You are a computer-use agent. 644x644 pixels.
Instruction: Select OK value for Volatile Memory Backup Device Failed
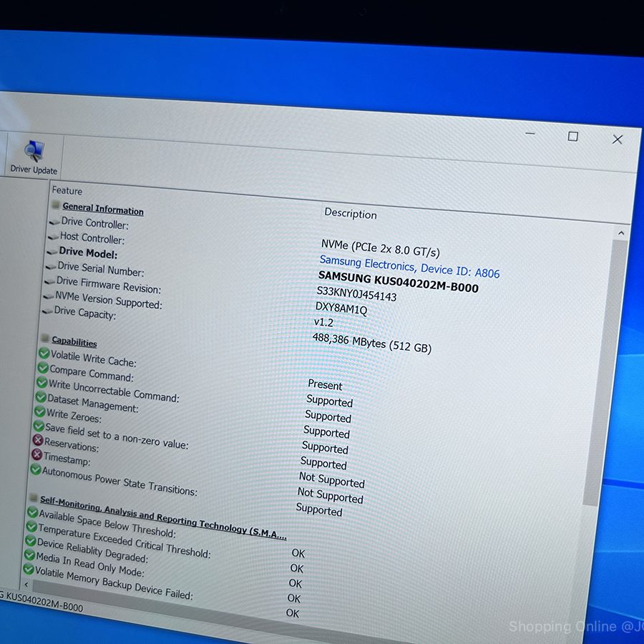point(293,613)
